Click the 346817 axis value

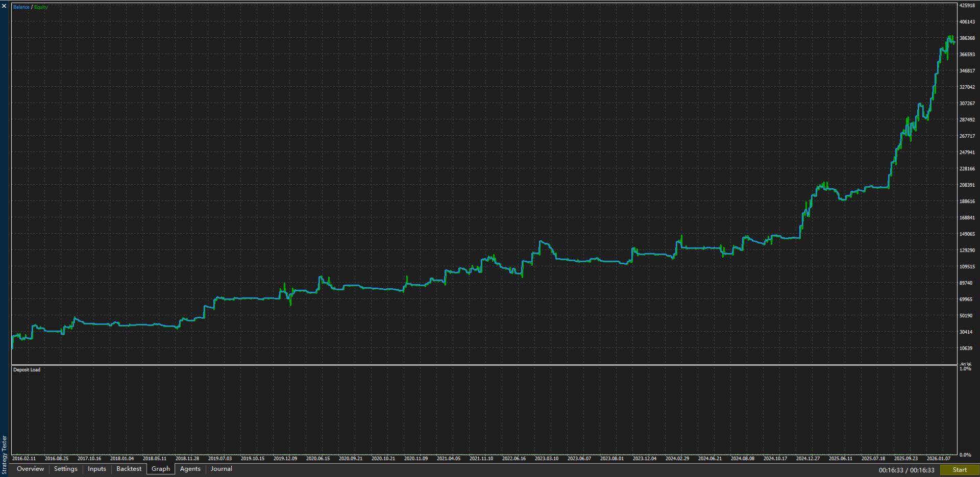(967, 71)
